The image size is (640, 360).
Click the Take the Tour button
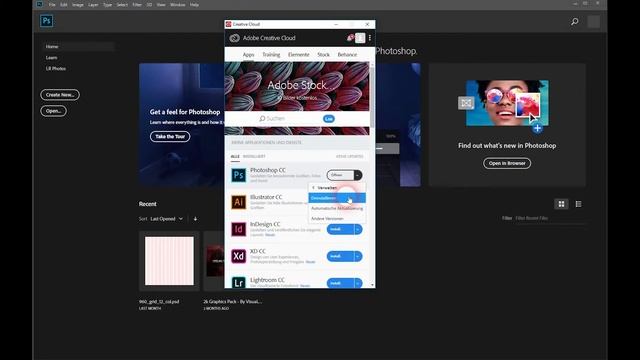(x=170, y=136)
